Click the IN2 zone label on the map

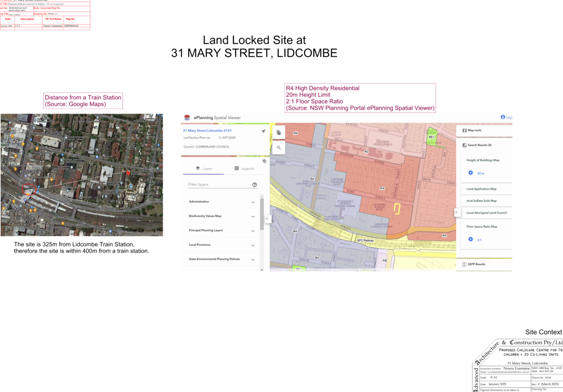[x=385, y=260]
